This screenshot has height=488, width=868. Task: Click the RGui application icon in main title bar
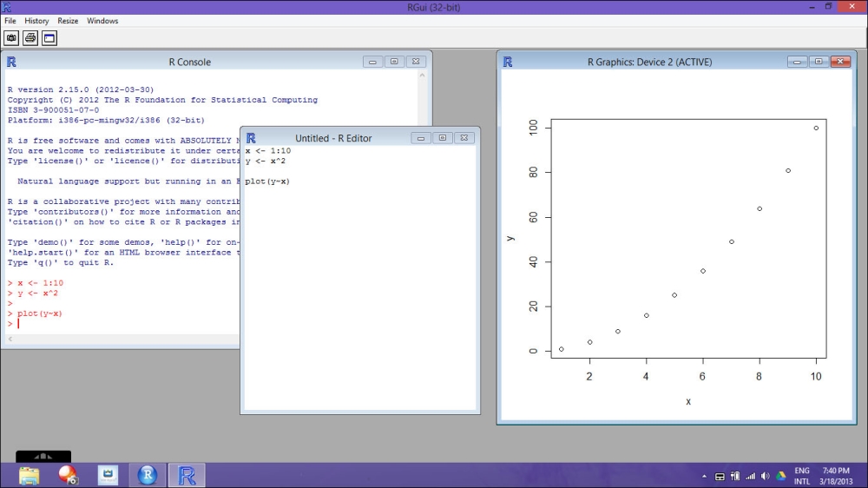[6, 7]
